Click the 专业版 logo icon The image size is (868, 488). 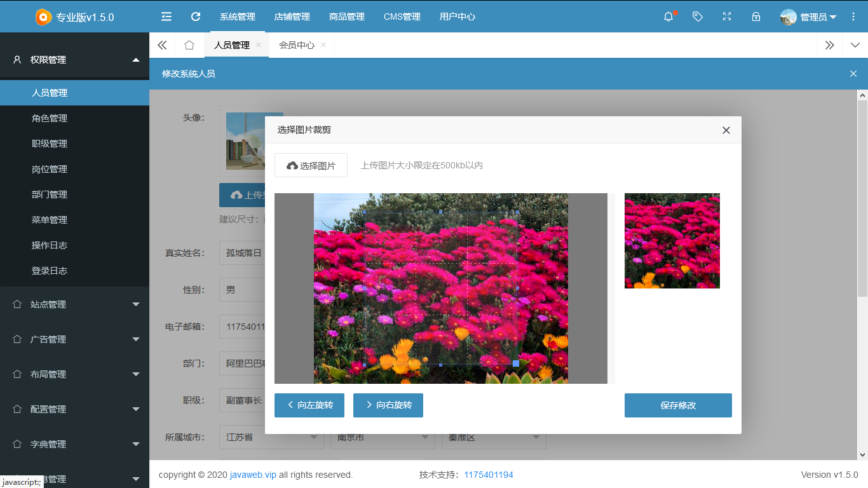[43, 17]
